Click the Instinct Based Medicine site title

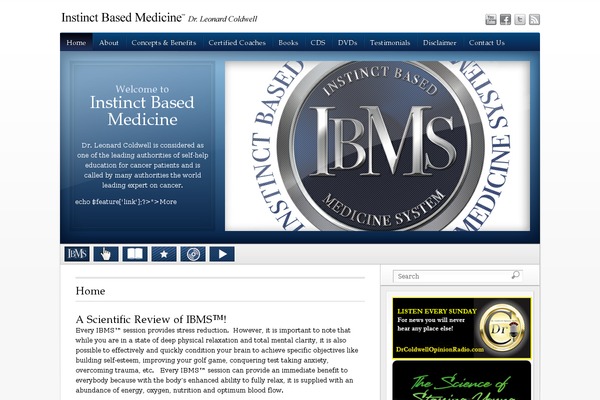(123, 18)
